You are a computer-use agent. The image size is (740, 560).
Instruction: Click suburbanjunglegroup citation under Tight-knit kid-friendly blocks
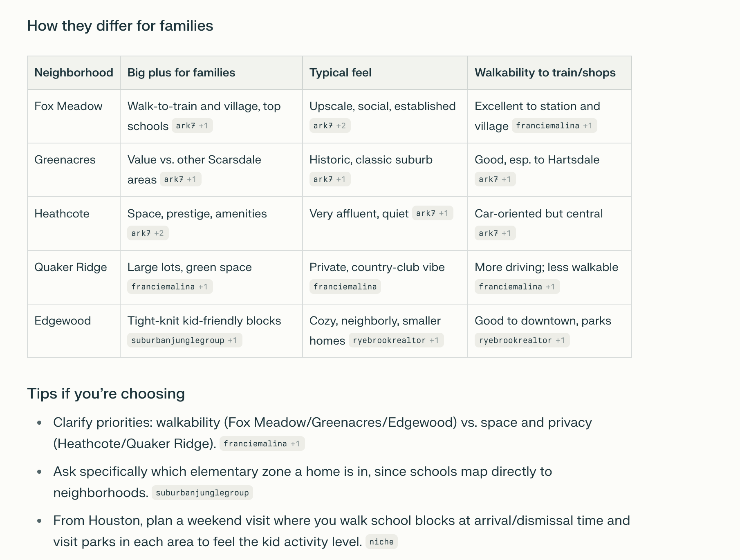pos(184,340)
